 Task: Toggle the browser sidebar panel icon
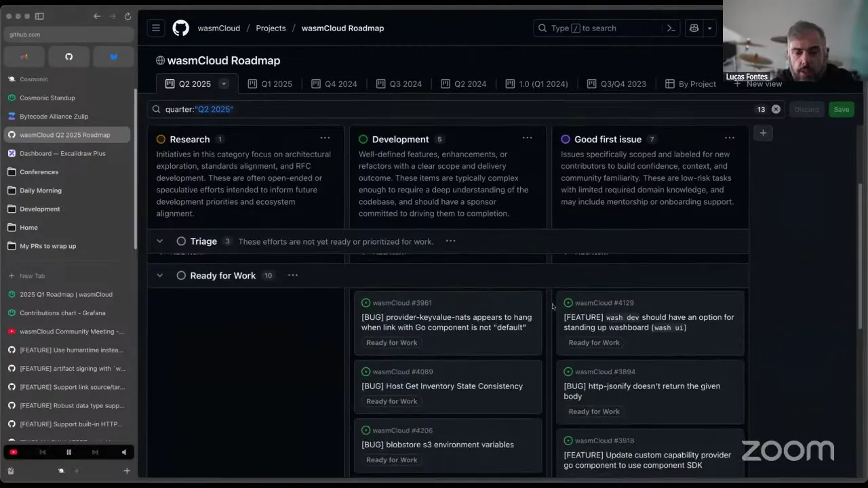(39, 16)
